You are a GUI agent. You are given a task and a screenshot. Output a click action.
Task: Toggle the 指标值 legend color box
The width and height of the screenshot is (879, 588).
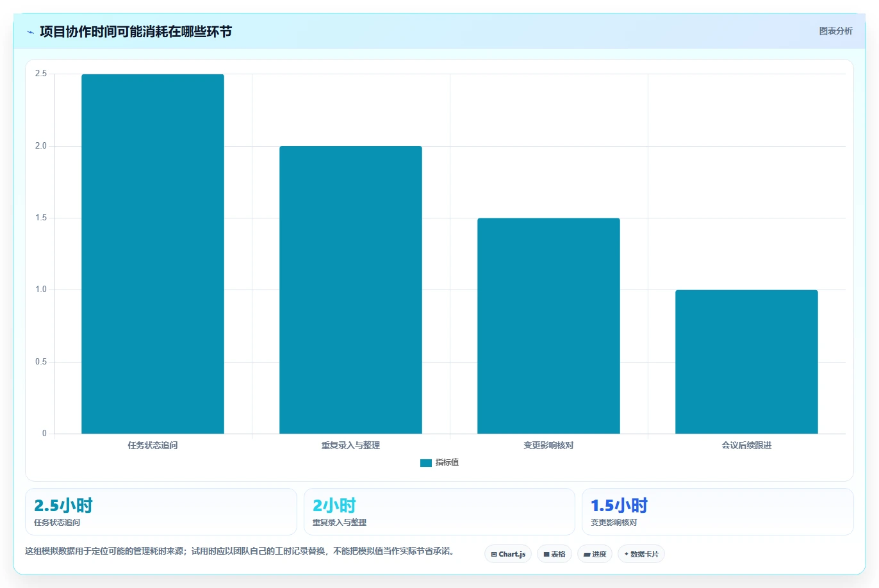pos(426,462)
